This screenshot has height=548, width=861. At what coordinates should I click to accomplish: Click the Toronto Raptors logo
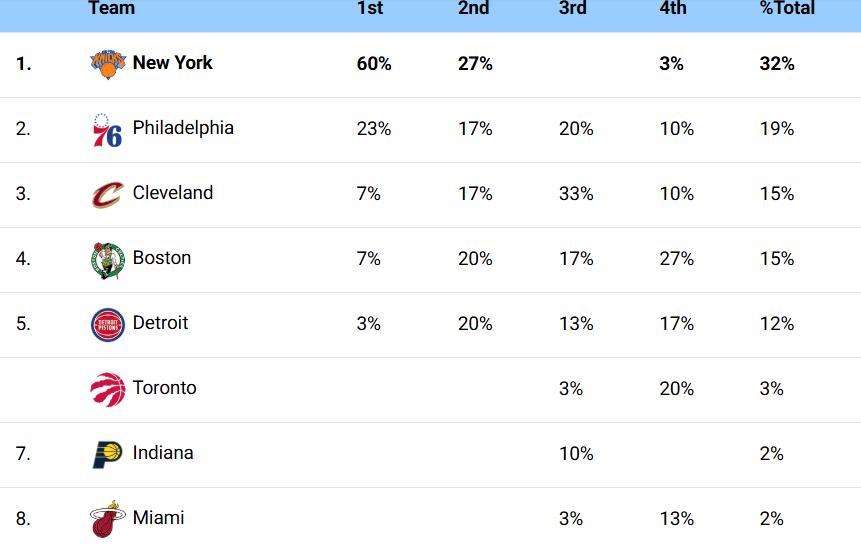pyautogui.click(x=108, y=390)
